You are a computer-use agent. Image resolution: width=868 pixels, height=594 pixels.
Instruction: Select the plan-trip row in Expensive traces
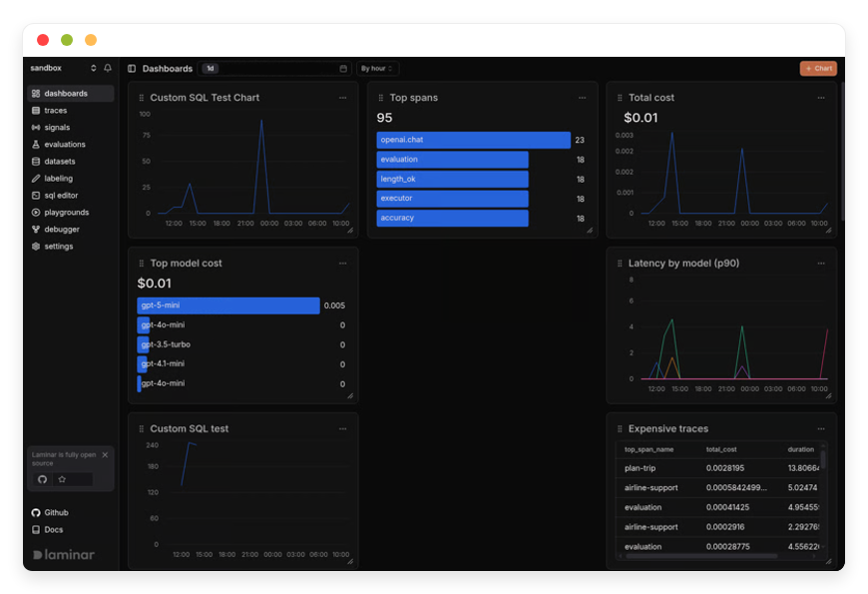point(720,468)
